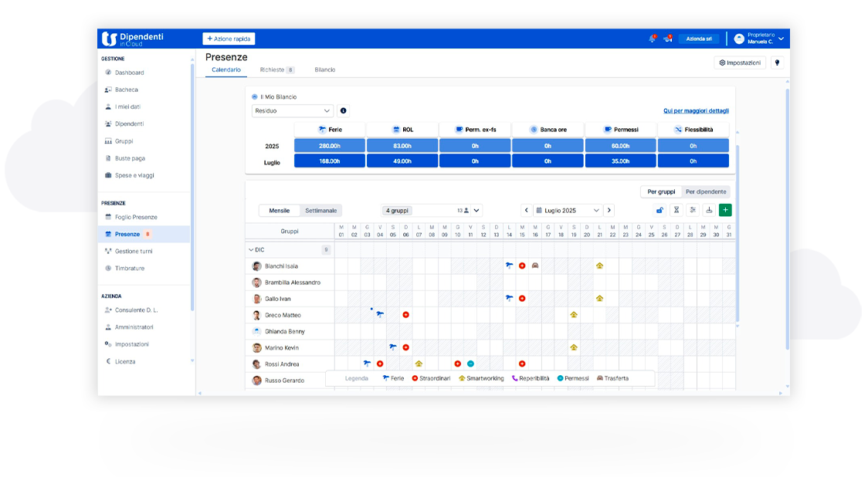Select the Mensile view toggle
This screenshot has height=477, width=868.
click(279, 210)
